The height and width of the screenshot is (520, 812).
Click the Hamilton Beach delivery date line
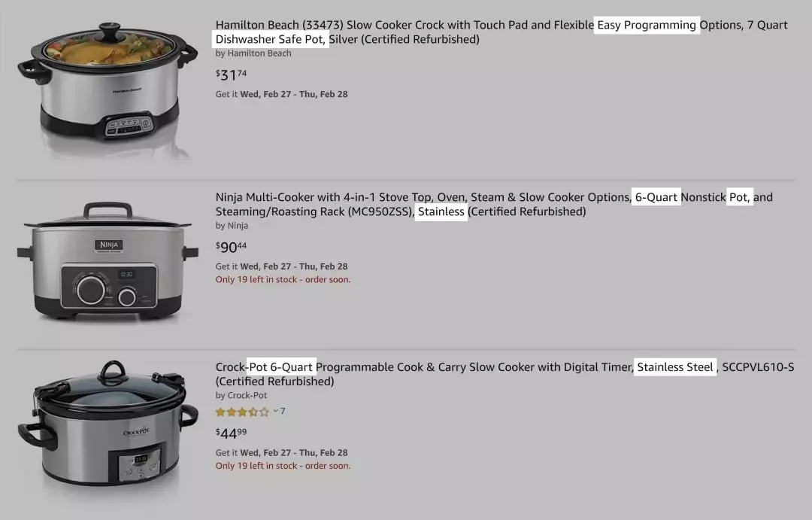click(281, 94)
